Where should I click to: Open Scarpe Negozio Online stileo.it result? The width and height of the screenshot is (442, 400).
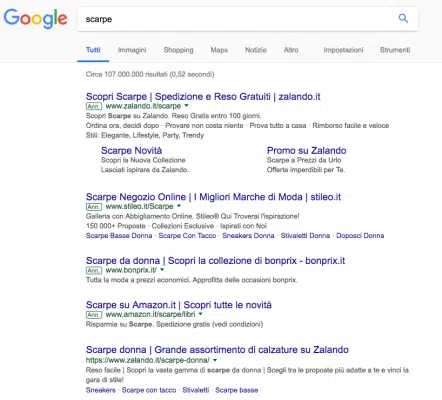pyautogui.click(x=213, y=197)
